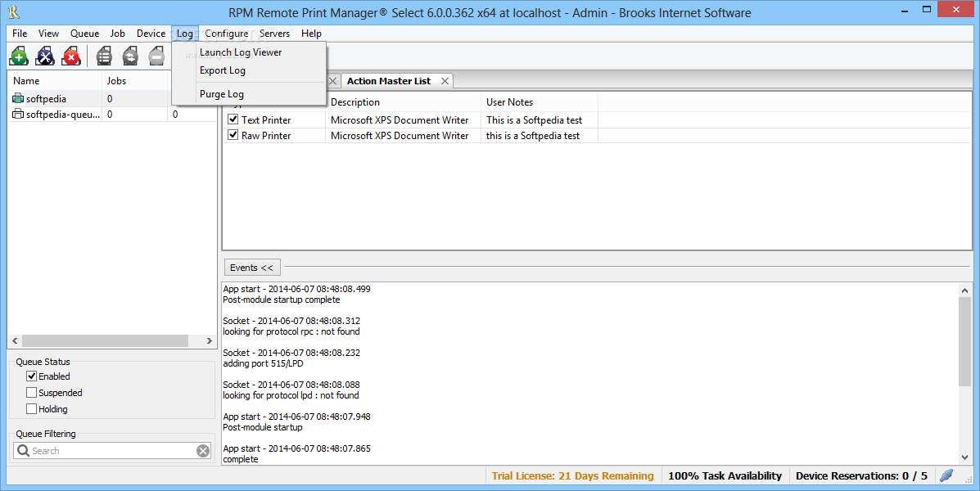Click the job list toolbar icon
Image resolution: width=980 pixels, height=491 pixels.
point(104,56)
